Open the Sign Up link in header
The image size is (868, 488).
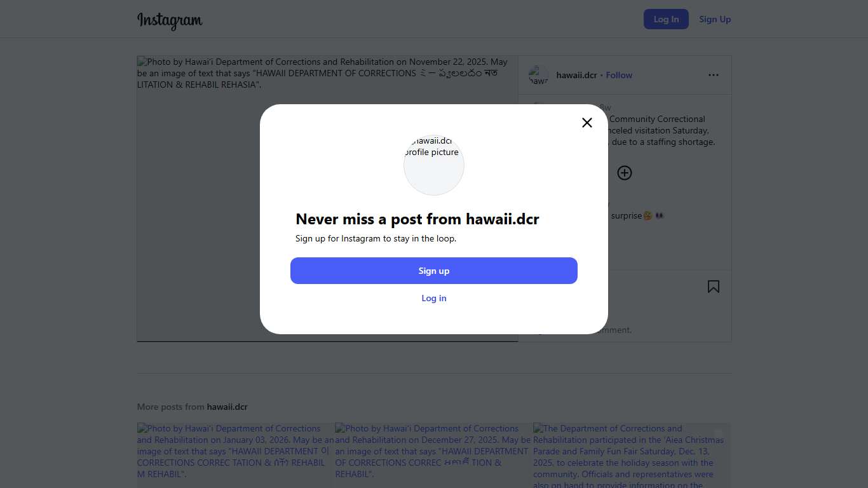pyautogui.click(x=715, y=19)
